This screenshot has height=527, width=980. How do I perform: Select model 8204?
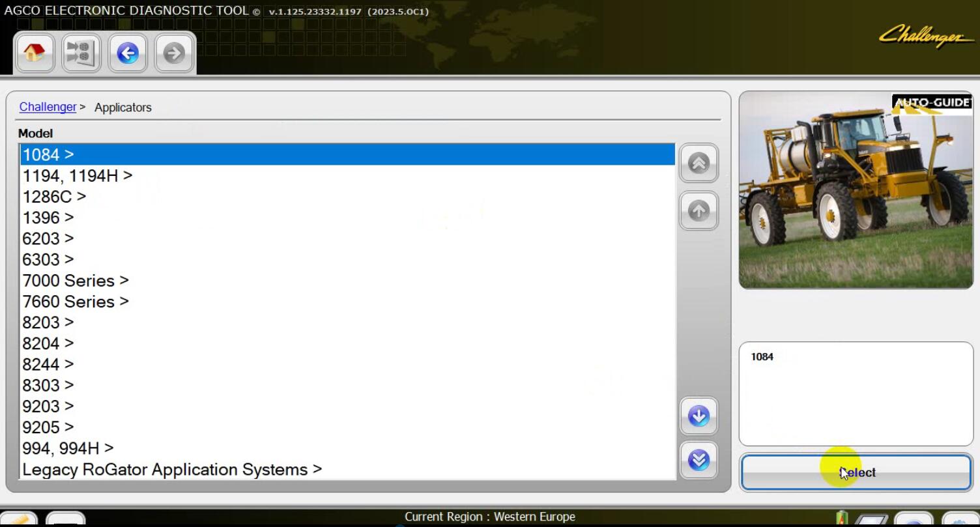pos(347,343)
